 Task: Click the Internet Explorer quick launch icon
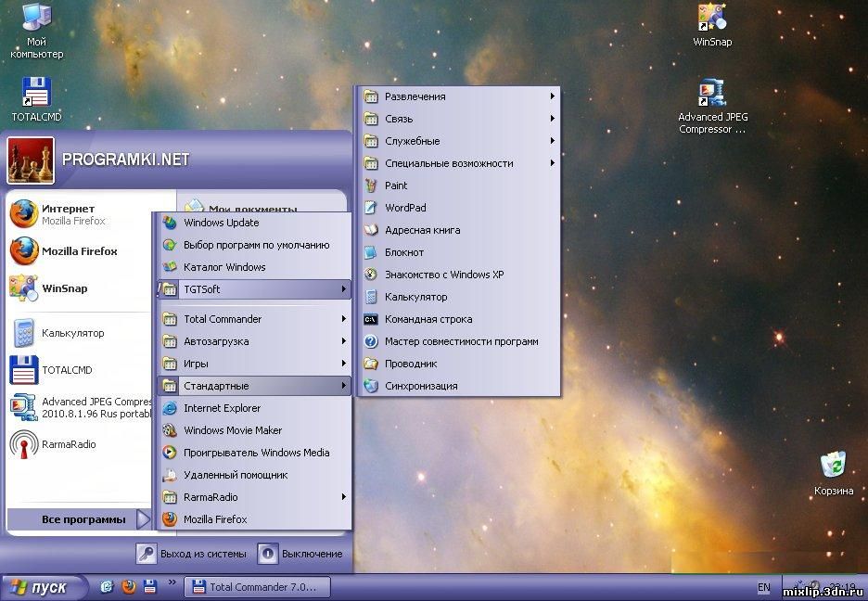tap(107, 586)
